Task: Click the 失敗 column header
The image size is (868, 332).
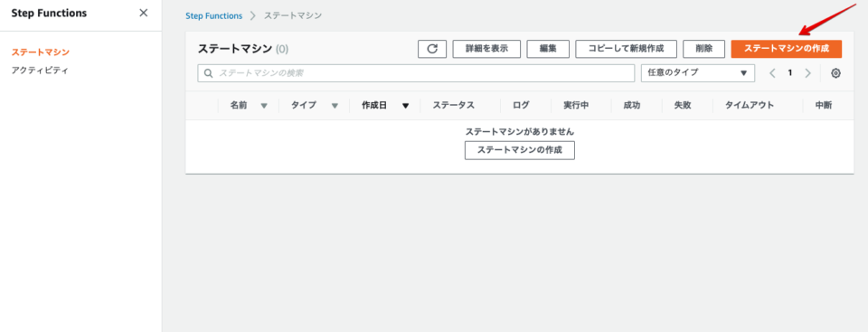Action: click(x=683, y=106)
